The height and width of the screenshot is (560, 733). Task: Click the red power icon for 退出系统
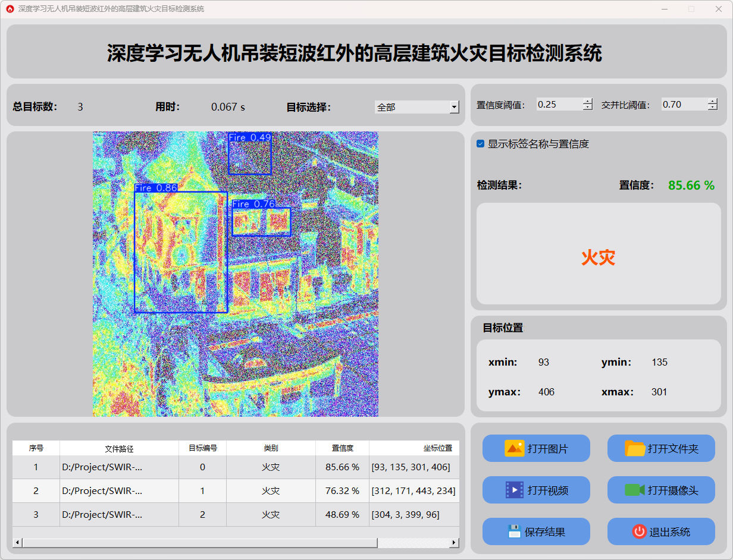pyautogui.click(x=639, y=531)
